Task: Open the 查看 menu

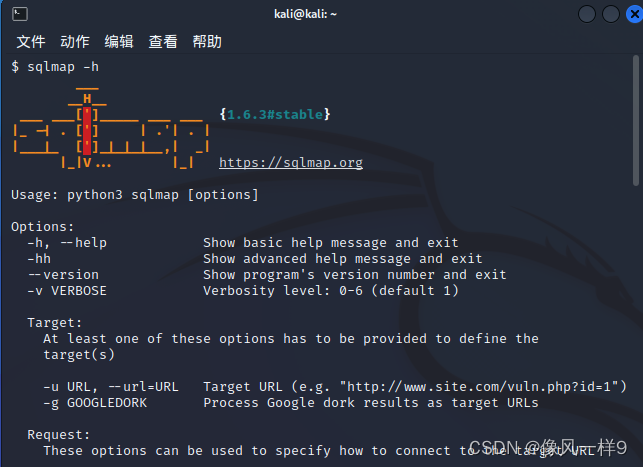Action: point(163,41)
